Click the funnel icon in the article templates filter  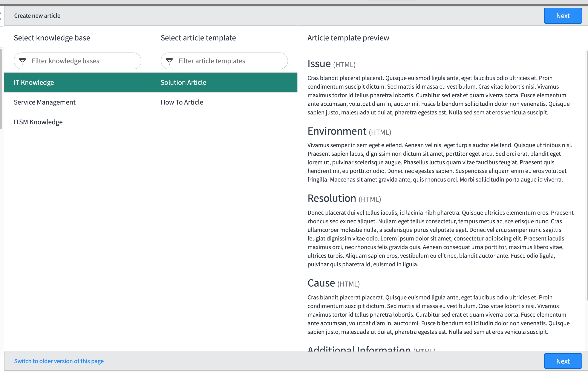pyautogui.click(x=169, y=61)
